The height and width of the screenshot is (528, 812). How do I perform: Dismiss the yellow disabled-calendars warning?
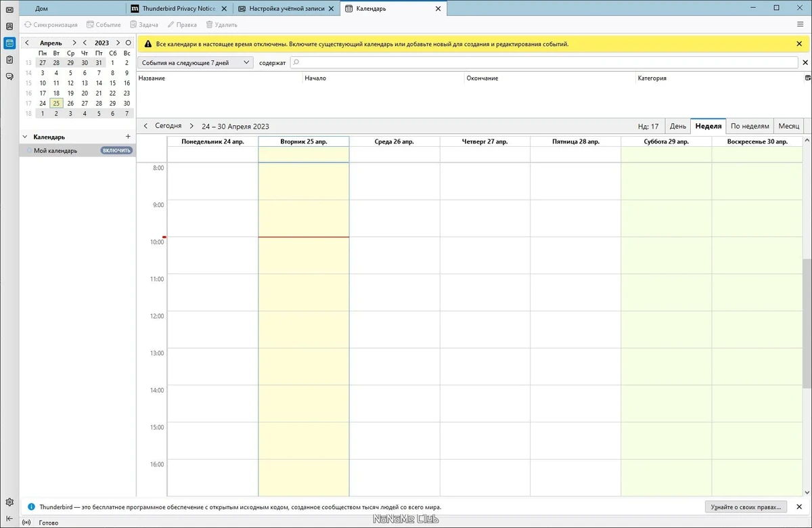(799, 44)
